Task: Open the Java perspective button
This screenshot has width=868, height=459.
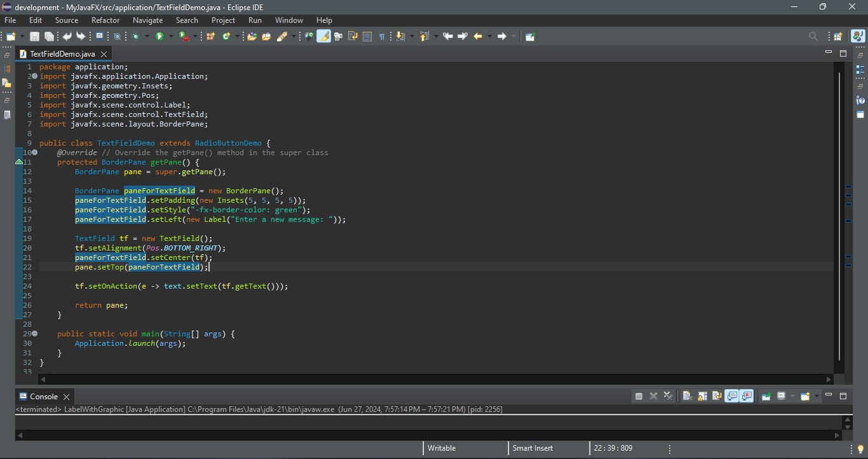Action: tap(858, 37)
